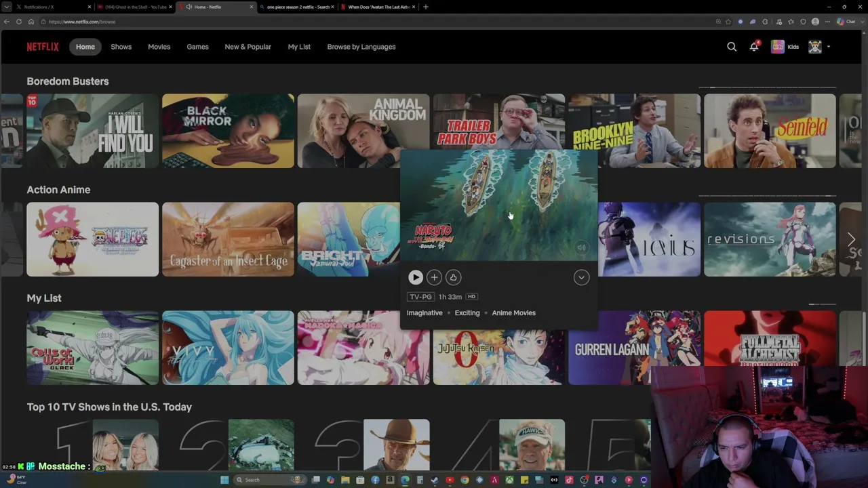868x488 pixels.
Task: Click the Boredom Busters row title
Action: [68, 81]
